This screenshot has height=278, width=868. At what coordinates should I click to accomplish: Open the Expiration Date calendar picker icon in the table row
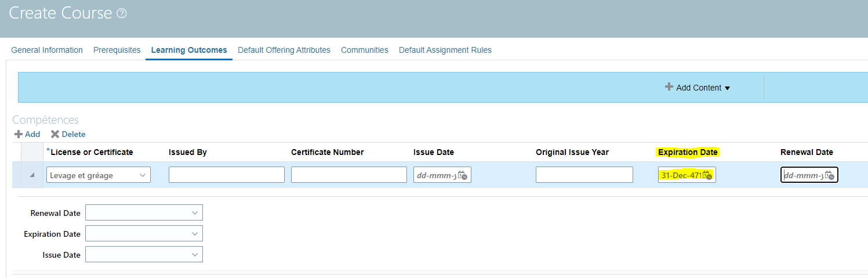(x=707, y=175)
